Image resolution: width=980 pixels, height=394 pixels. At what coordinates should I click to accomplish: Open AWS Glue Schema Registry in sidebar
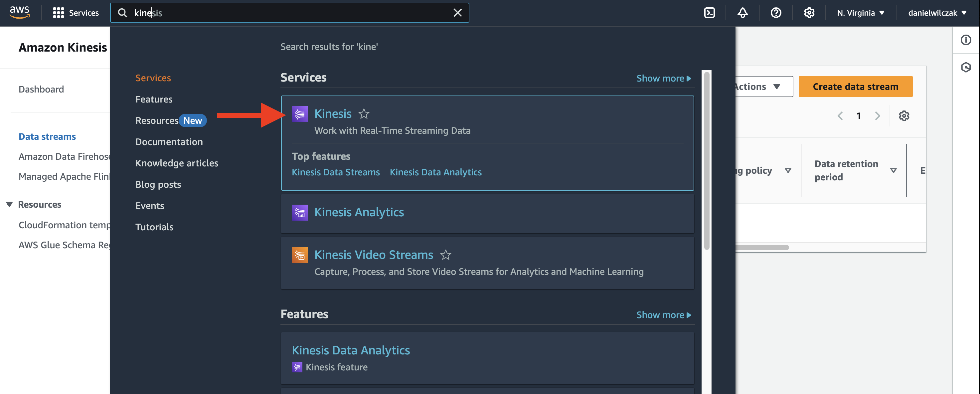(x=64, y=245)
